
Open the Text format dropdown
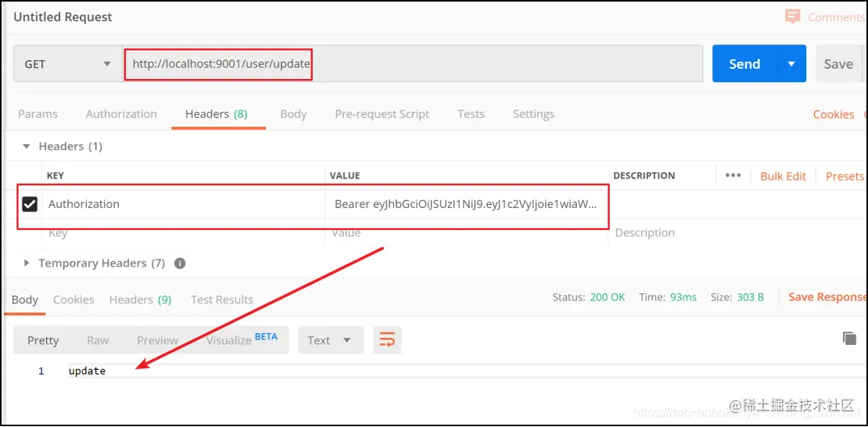(x=331, y=340)
